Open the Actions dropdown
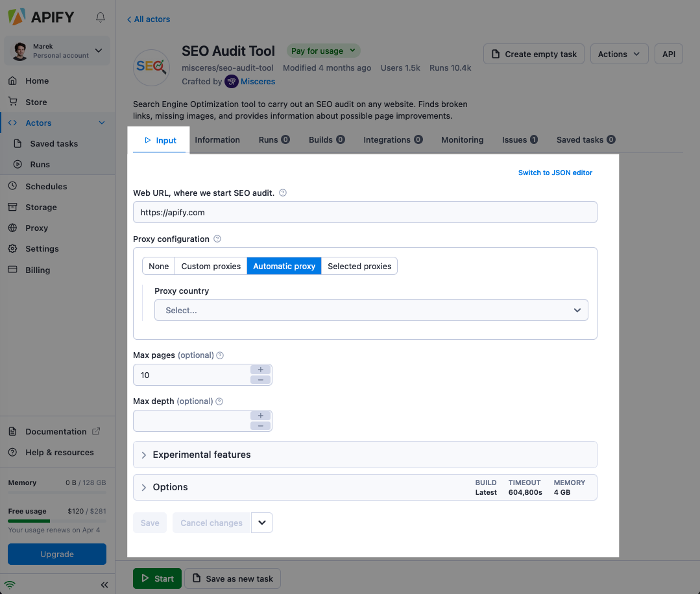The height and width of the screenshot is (594, 700). tap(619, 54)
